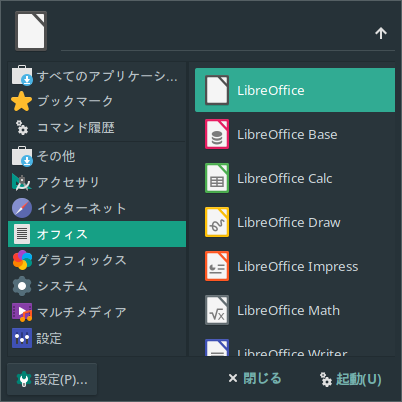Click the 起動(U) launch button
This screenshot has width=402, height=402.
(x=351, y=379)
